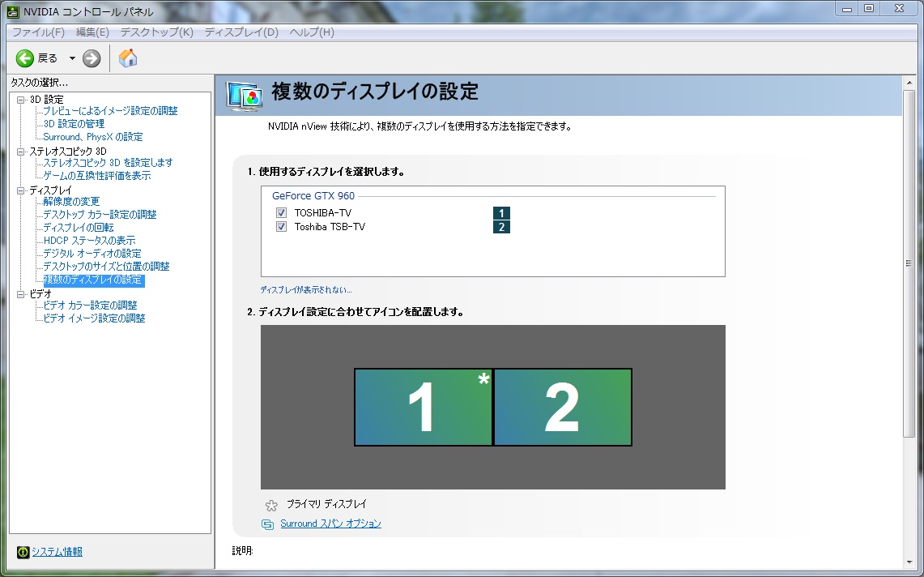924x577 pixels.
Task: Open プレビューによるイメージ設定の調整
Action: pos(110,111)
